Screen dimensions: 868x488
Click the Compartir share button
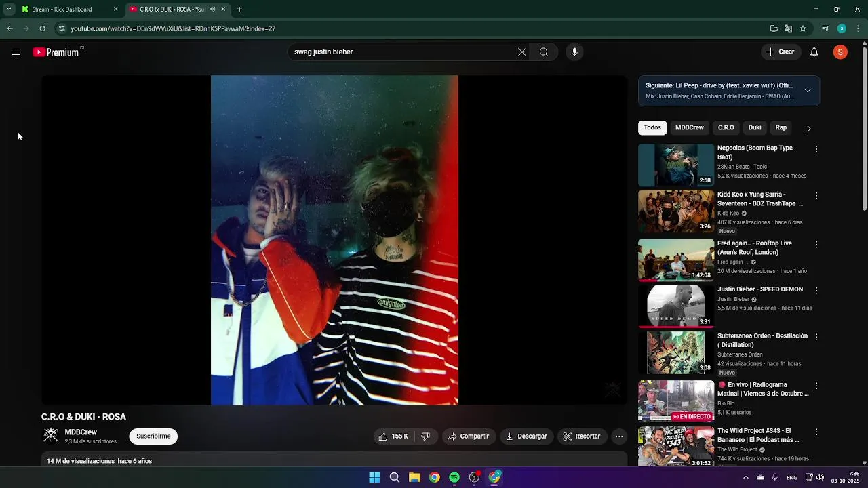click(468, 436)
